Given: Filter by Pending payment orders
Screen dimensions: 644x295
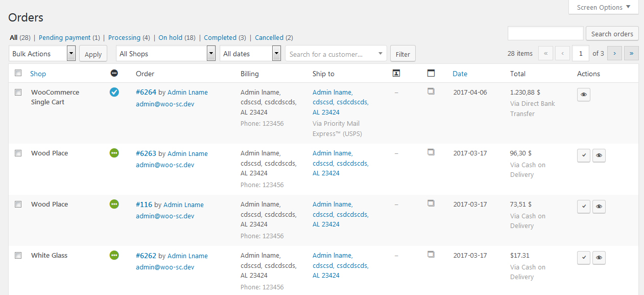Looking at the screenshot, I should [65, 37].
